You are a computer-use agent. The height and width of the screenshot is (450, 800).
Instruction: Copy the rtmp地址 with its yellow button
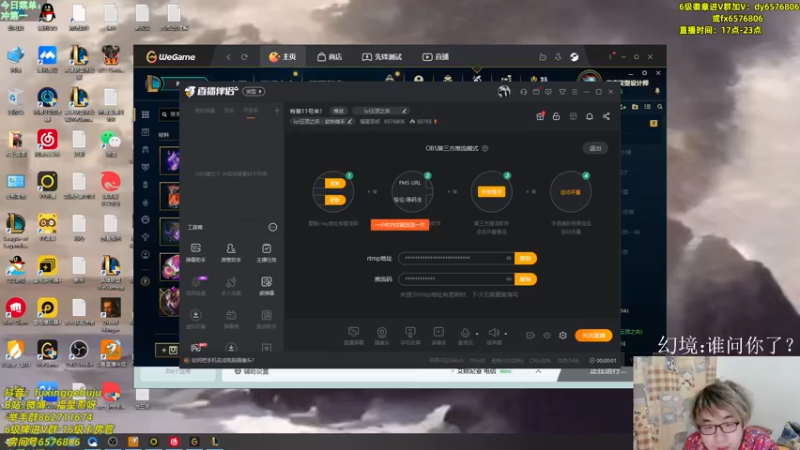(526, 258)
